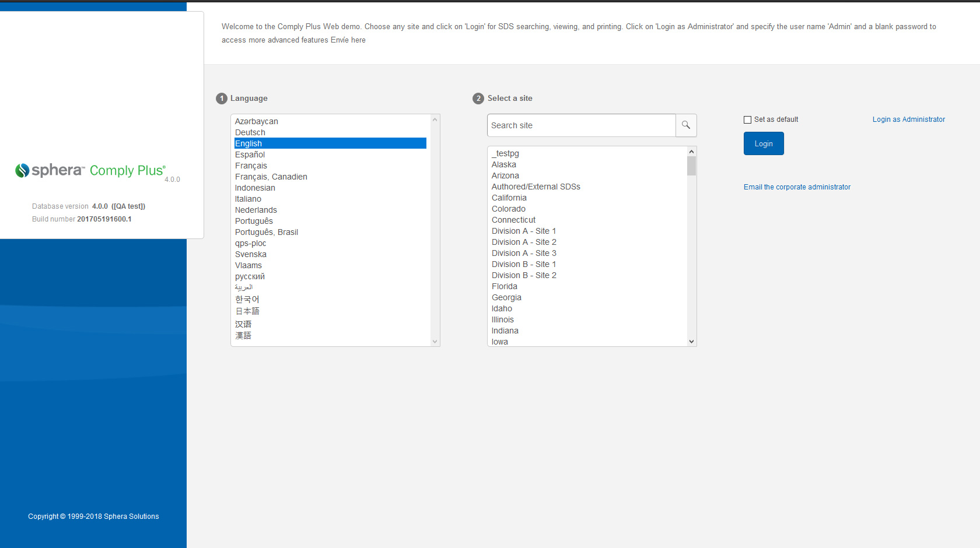Pick Indonesian from language list
The image size is (980, 548).
pyautogui.click(x=330, y=188)
